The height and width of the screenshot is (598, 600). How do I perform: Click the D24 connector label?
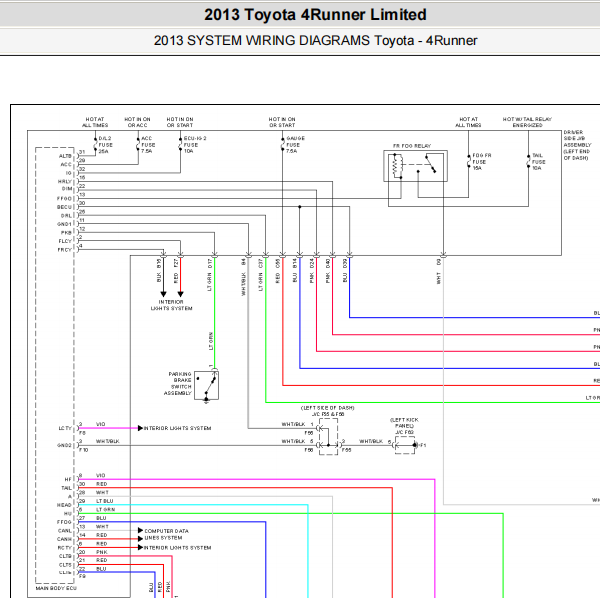click(312, 263)
